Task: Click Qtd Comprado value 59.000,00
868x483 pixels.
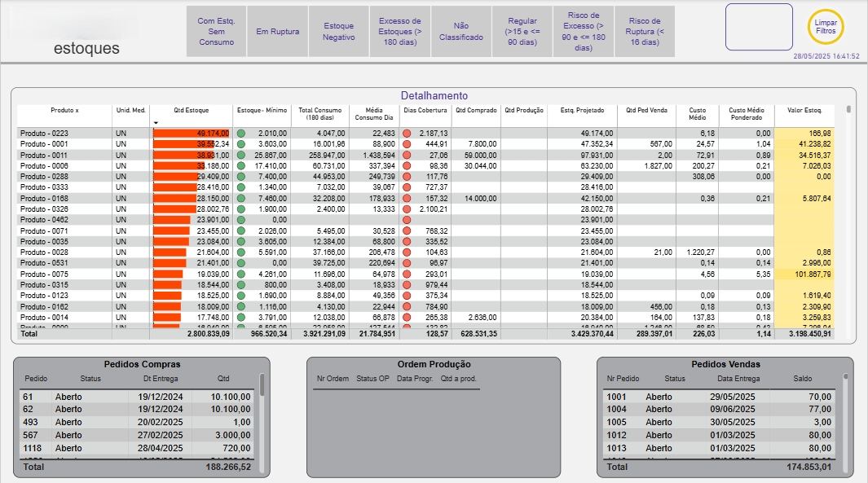Action: point(480,155)
